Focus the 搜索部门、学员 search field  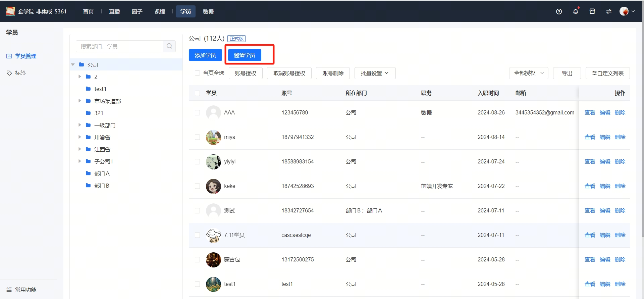(120, 46)
